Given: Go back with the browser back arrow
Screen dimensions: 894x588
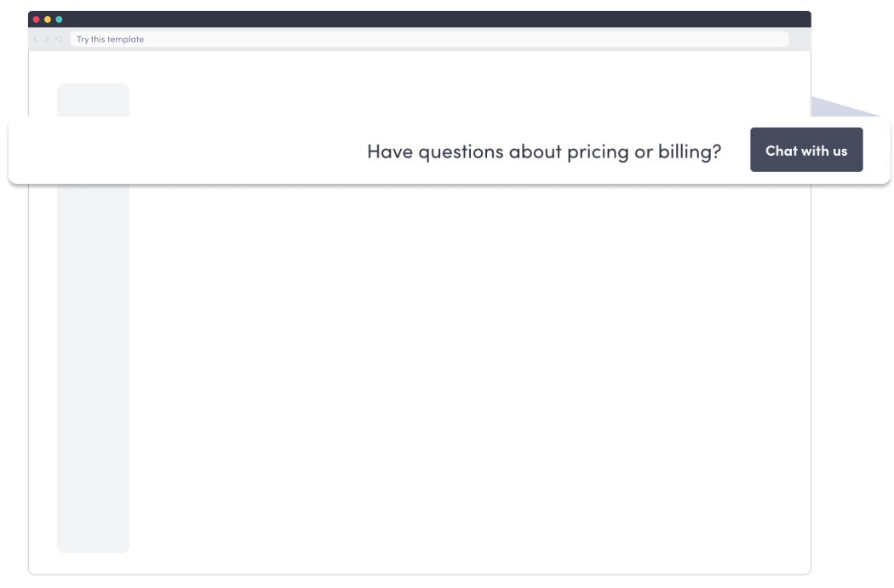Looking at the screenshot, I should pyautogui.click(x=35, y=39).
